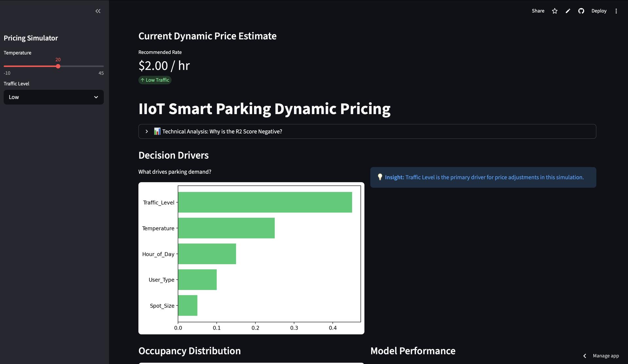Click the Share button
This screenshot has width=628, height=364.
(538, 11)
